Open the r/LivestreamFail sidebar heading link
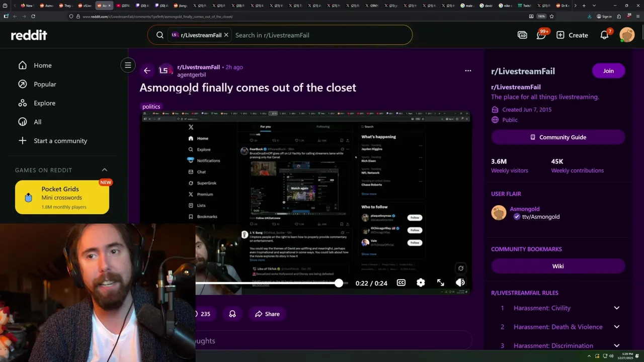 (x=523, y=71)
